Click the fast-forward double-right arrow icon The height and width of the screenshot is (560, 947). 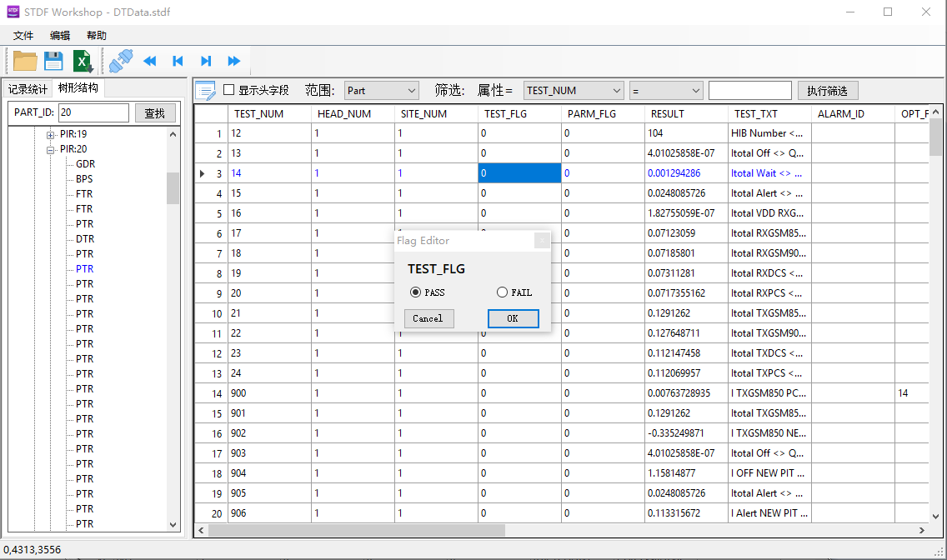point(234,61)
